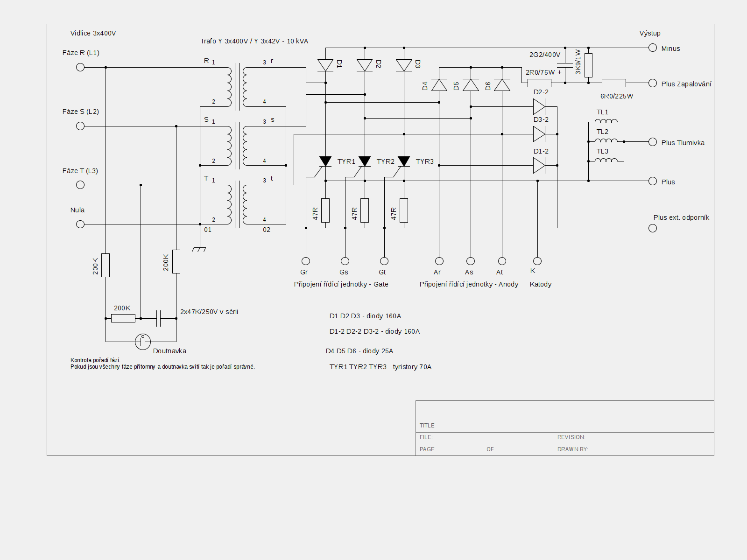Select the 47R resistor below TYR3
Viewport: 747px width, 560px height.
[404, 210]
